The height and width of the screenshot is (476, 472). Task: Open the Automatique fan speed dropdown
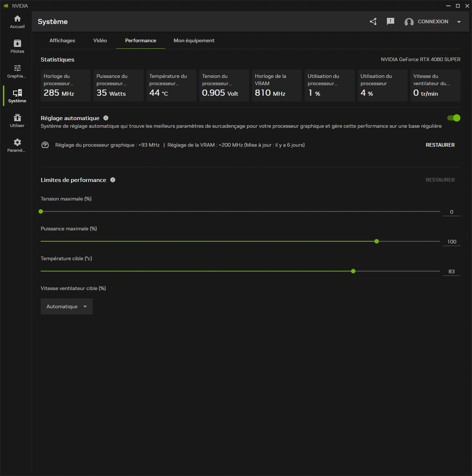point(67,306)
